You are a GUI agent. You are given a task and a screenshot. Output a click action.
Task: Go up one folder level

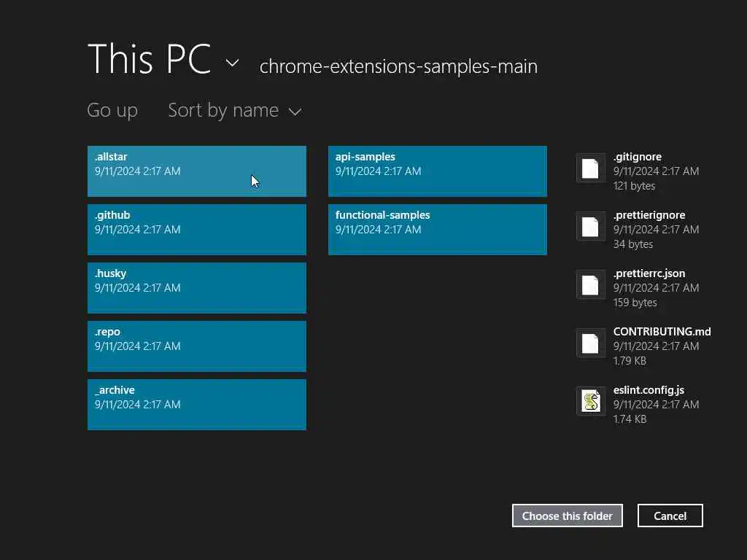point(112,111)
